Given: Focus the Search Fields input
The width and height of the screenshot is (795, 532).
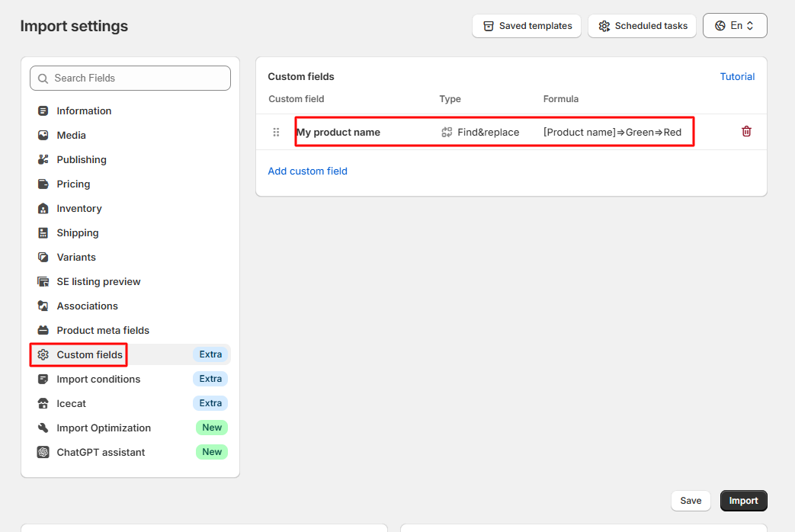Looking at the screenshot, I should [130, 78].
